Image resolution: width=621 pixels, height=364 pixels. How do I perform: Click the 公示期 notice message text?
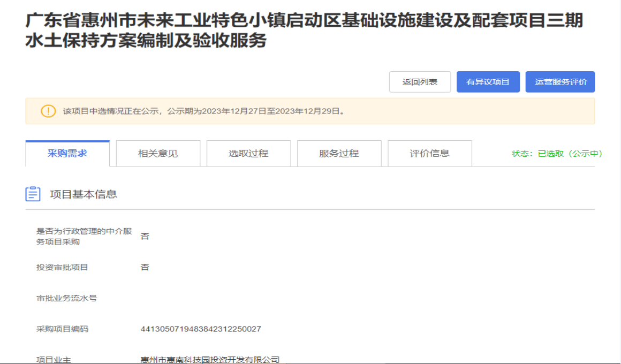[x=203, y=111]
